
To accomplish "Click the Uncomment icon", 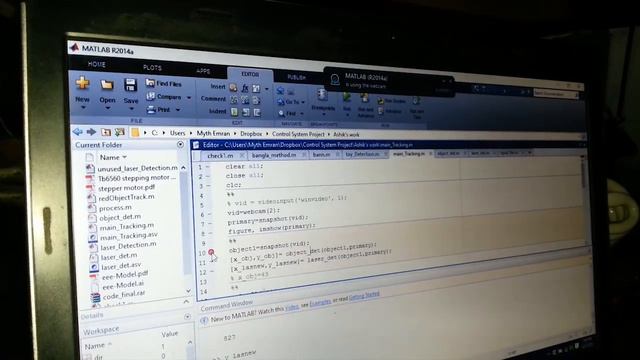I will (x=245, y=100).
